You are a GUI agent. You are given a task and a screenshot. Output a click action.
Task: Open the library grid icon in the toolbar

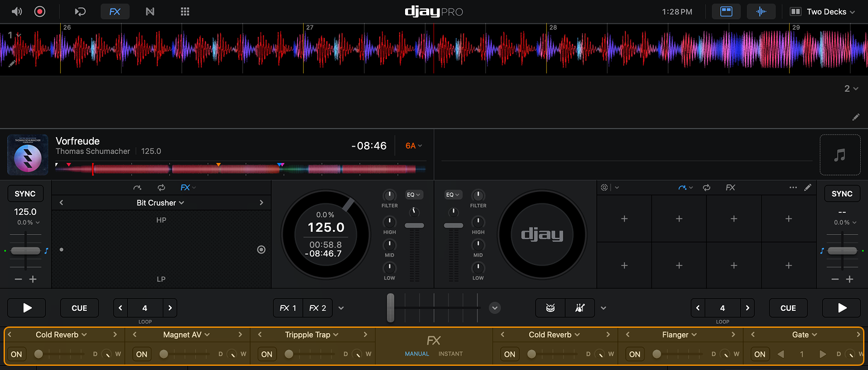[x=184, y=11]
